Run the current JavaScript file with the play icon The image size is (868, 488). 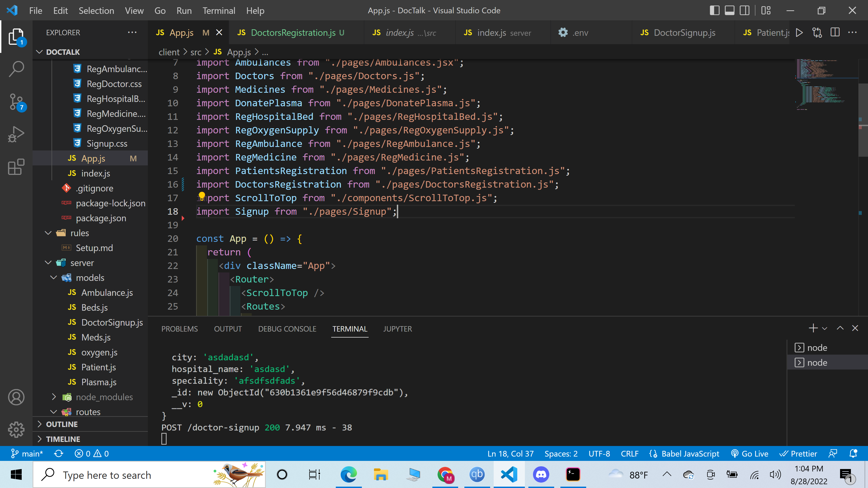point(799,32)
